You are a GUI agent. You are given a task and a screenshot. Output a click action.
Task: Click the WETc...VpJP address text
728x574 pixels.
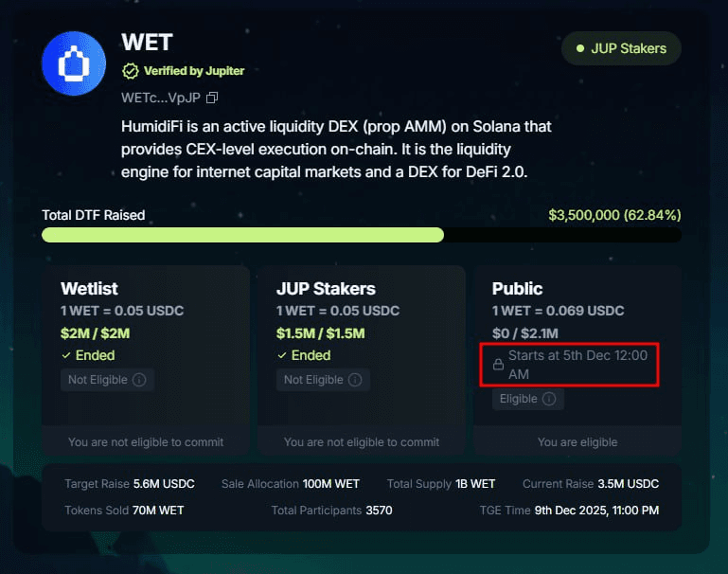[161, 98]
